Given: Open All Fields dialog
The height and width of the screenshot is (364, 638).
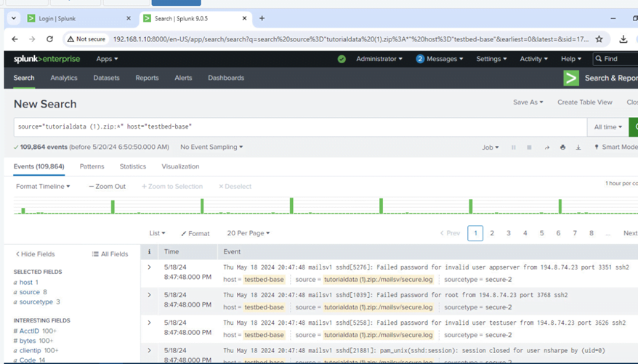Looking at the screenshot, I should 110,254.
